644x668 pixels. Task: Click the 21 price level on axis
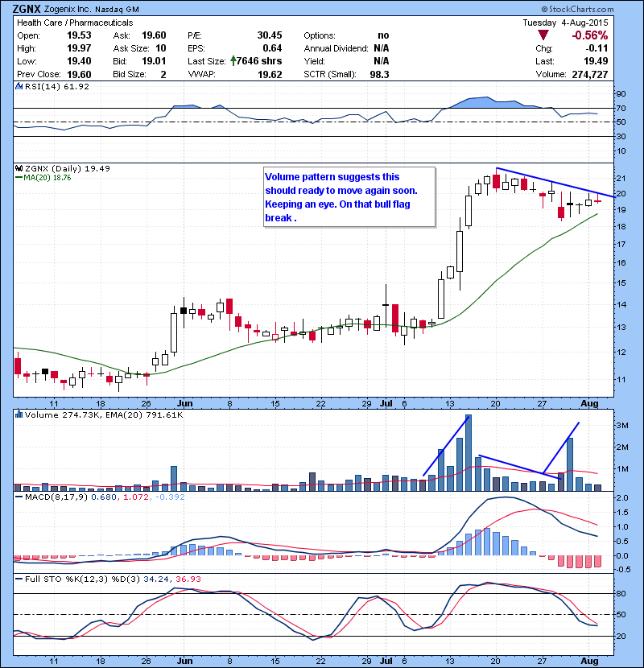[x=621, y=179]
